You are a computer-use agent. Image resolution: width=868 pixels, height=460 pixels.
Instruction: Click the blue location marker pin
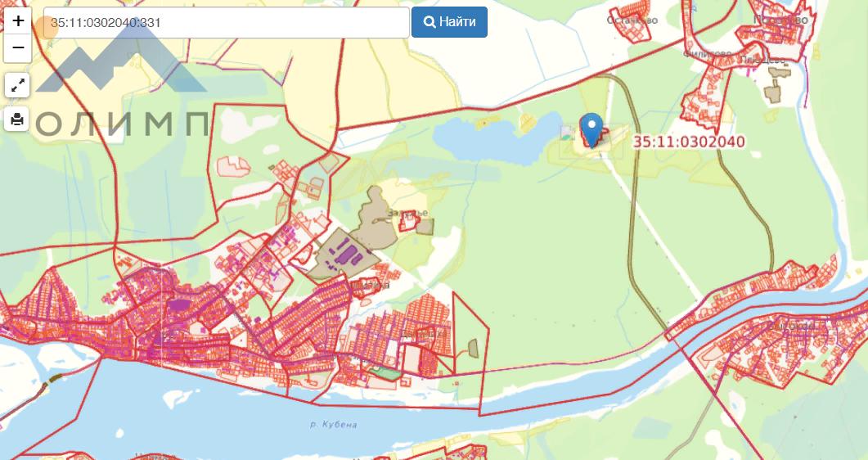point(591,131)
